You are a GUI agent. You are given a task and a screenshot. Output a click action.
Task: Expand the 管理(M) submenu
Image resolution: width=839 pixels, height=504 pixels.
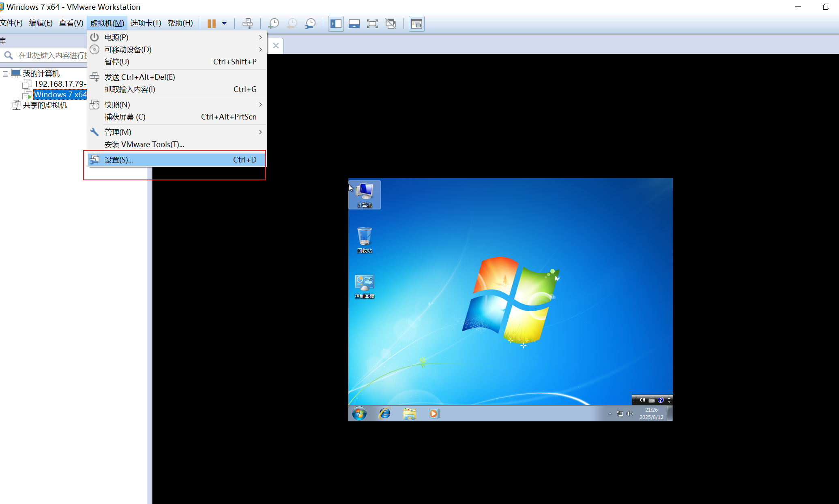pos(177,132)
